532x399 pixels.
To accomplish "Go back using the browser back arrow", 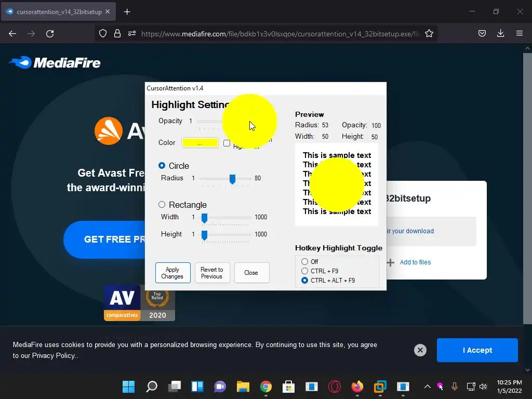I will coord(12,34).
